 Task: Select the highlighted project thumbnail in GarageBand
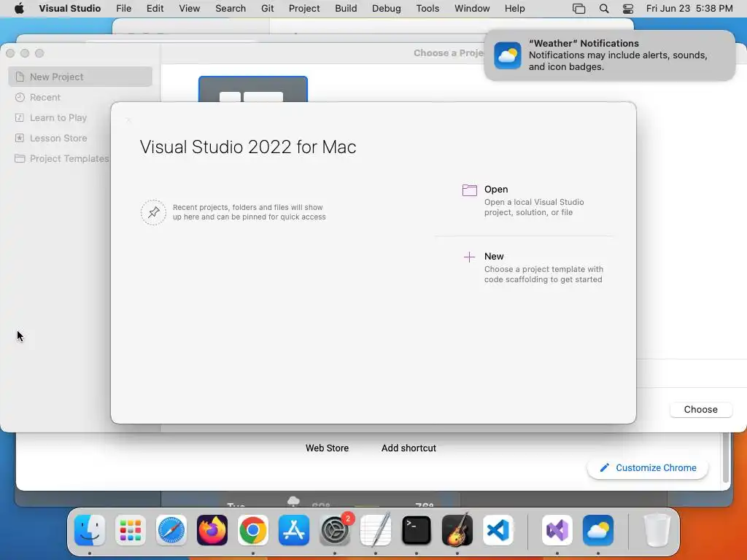coord(253,89)
